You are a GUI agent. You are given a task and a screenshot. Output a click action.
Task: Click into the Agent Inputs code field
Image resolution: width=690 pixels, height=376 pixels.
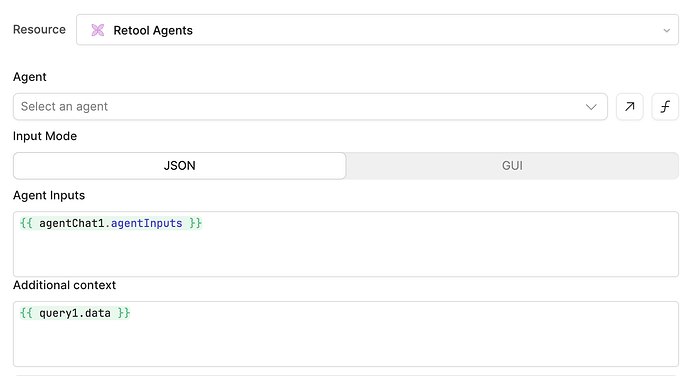pyautogui.click(x=346, y=244)
